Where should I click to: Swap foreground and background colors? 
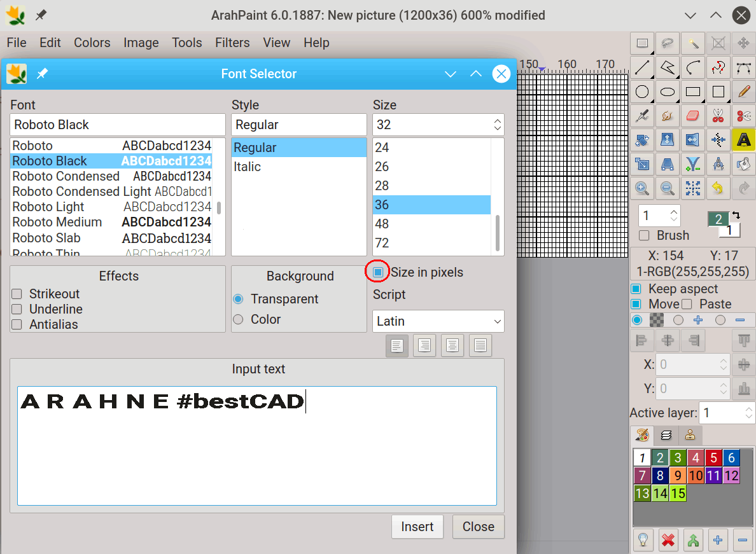pyautogui.click(x=736, y=215)
